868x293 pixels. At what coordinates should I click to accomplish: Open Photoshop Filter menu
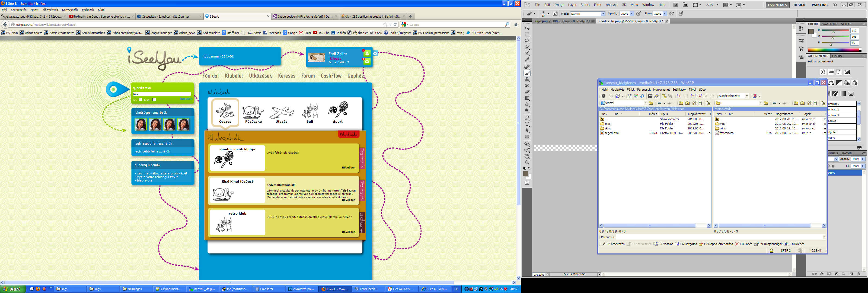[598, 5]
